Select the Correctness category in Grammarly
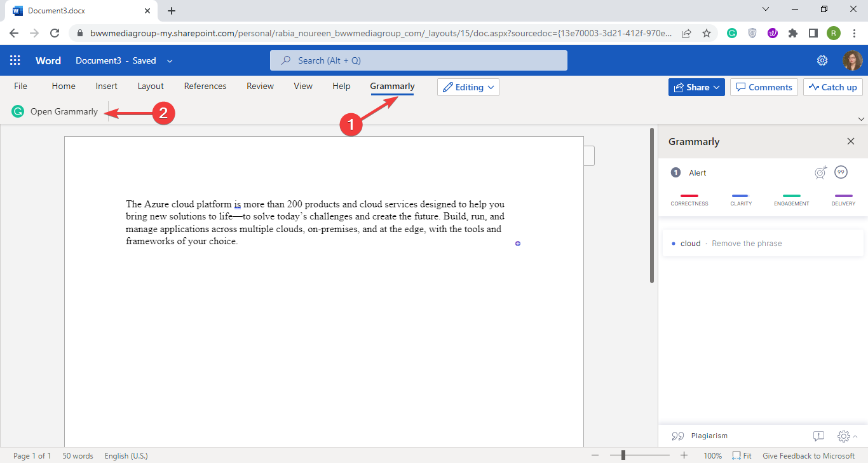The width and height of the screenshot is (868, 463). coord(689,198)
